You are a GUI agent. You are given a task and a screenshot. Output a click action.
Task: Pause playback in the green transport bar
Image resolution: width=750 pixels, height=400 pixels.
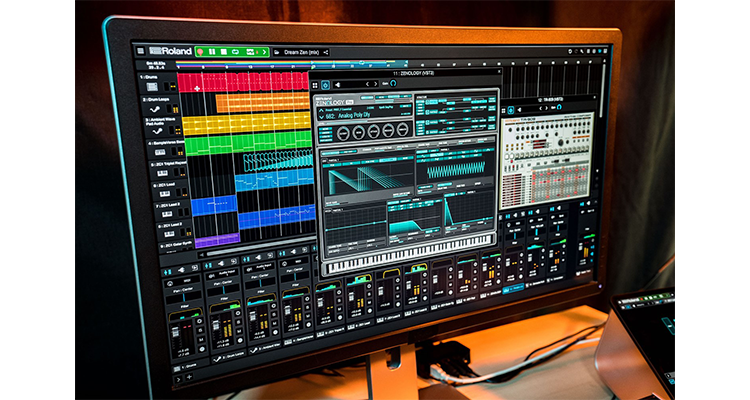coord(212,52)
